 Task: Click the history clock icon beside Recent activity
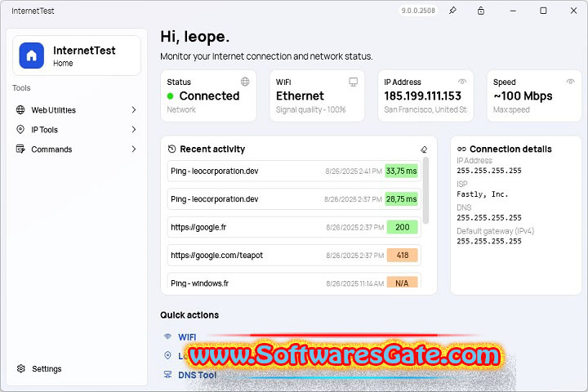[171, 149]
